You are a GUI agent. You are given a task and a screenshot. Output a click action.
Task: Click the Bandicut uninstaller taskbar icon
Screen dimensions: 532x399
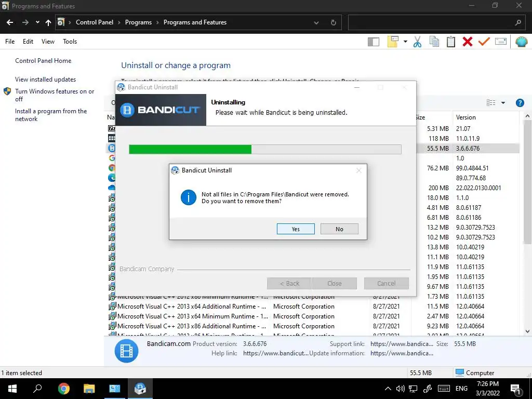click(140, 389)
